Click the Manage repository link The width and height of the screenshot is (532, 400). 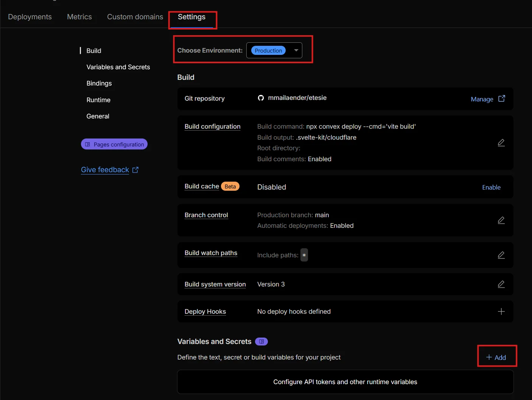point(482,99)
